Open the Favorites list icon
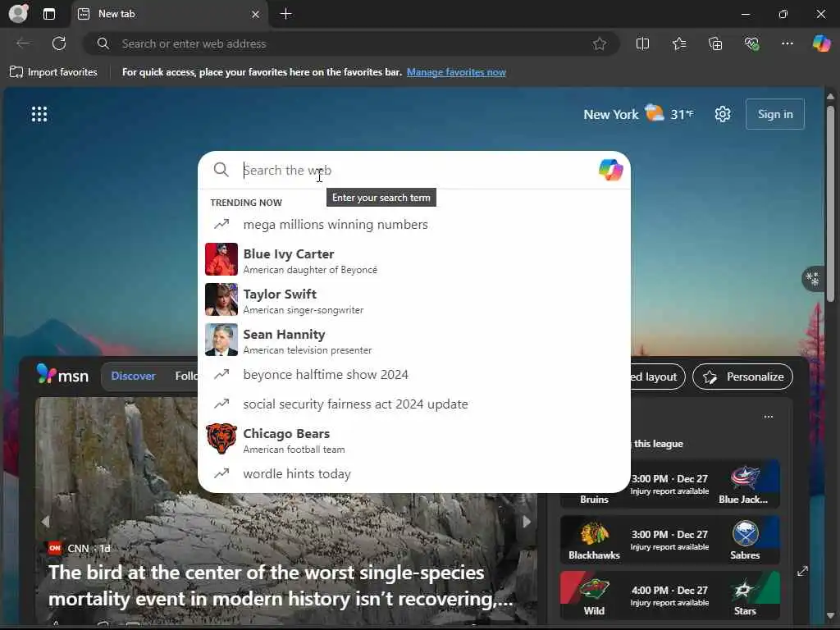Screen dimensions: 840x630 tap(678, 44)
